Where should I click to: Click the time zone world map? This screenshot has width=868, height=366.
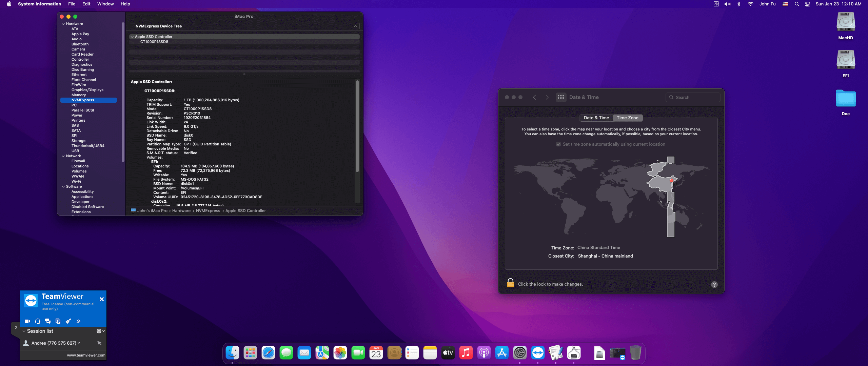(611, 197)
